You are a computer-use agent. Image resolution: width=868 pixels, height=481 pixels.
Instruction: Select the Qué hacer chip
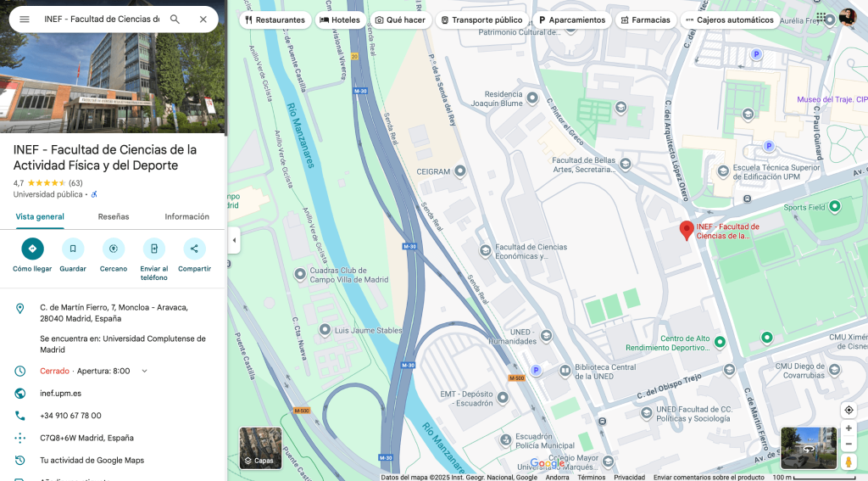coord(401,20)
